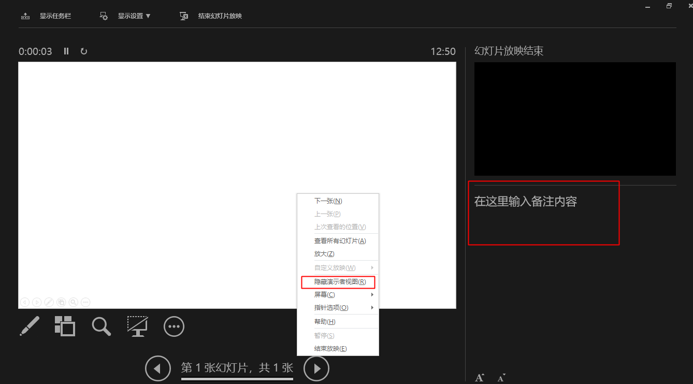The width and height of the screenshot is (693, 384).
Task: Decrease notes font size
Action: pyautogui.click(x=501, y=378)
